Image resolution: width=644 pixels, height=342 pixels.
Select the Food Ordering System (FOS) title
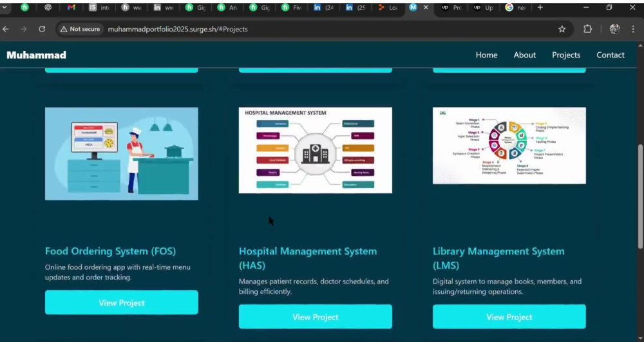(x=111, y=251)
